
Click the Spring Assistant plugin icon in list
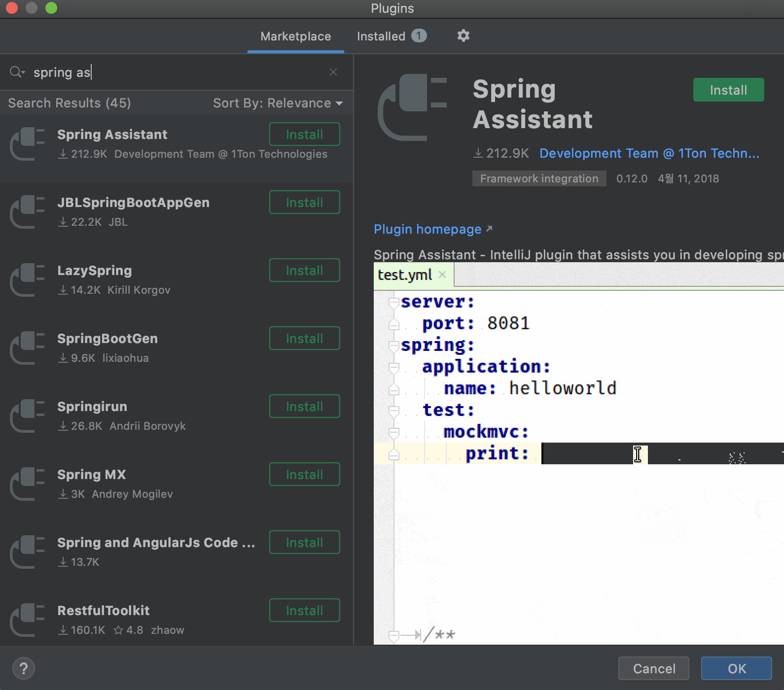pyautogui.click(x=28, y=144)
